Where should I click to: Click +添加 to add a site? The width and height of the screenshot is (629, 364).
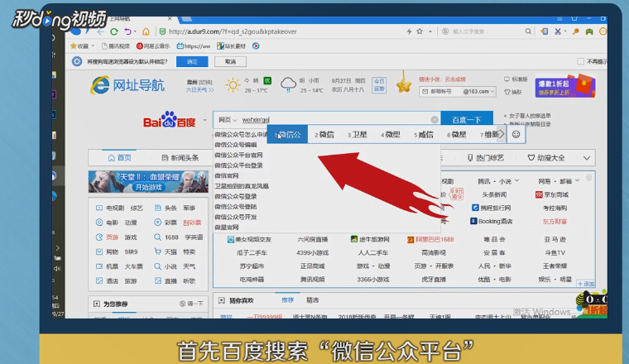point(586,284)
